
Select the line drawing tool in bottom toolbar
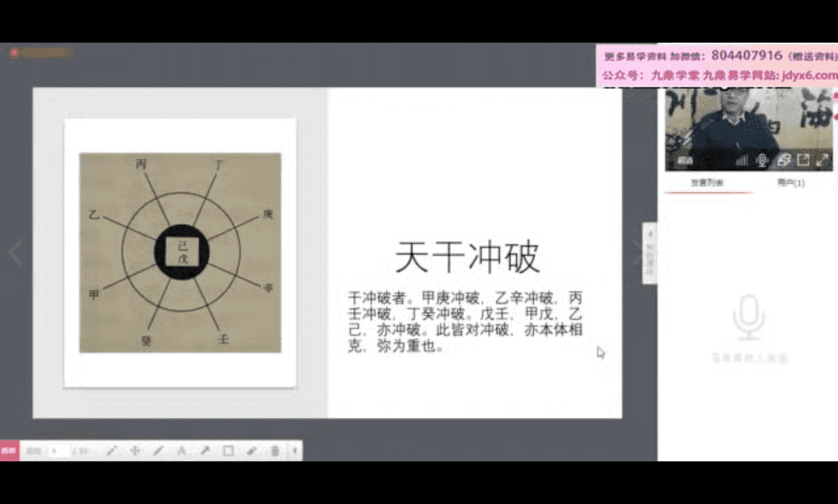pos(112,450)
